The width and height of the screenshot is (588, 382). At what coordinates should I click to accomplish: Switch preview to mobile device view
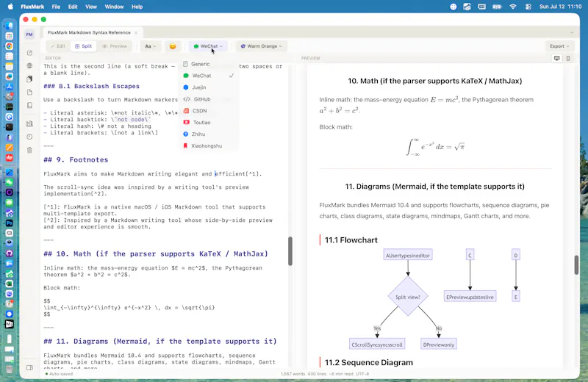(568, 58)
